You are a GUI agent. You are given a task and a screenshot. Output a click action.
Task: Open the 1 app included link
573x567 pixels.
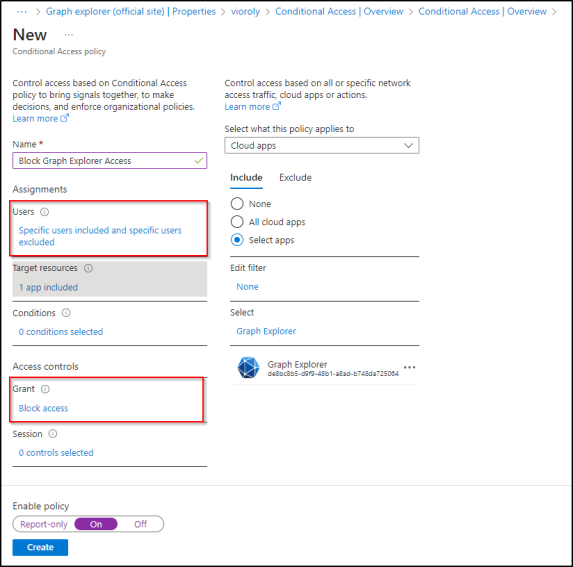49,287
